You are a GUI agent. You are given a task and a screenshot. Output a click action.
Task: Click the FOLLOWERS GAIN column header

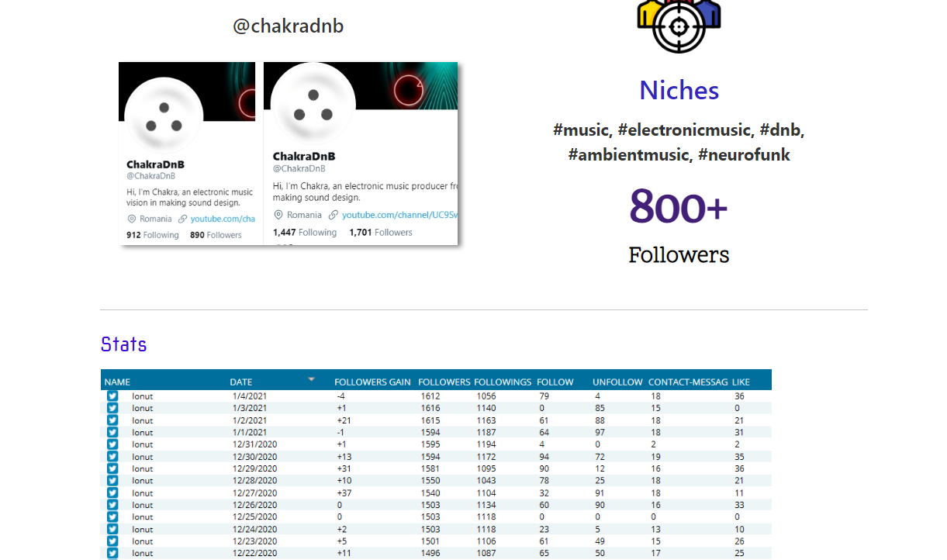click(372, 382)
